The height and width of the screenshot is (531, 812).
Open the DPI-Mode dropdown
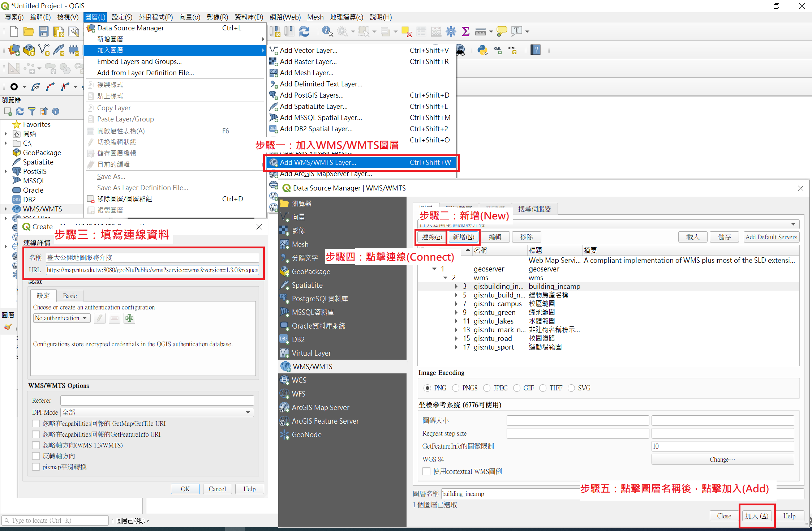coord(157,412)
